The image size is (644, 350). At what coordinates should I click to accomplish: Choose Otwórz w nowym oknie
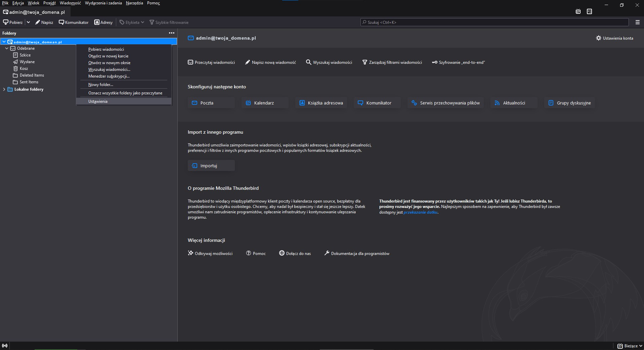click(x=124, y=63)
